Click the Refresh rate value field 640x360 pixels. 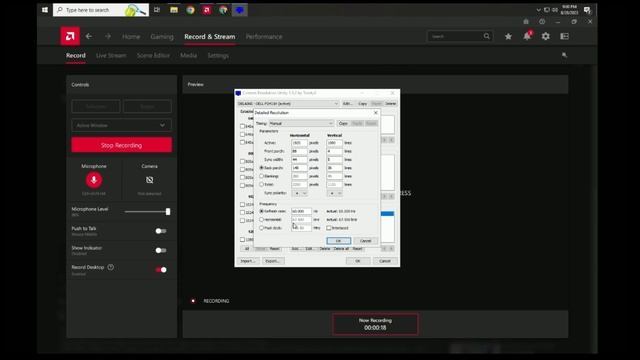(301, 211)
